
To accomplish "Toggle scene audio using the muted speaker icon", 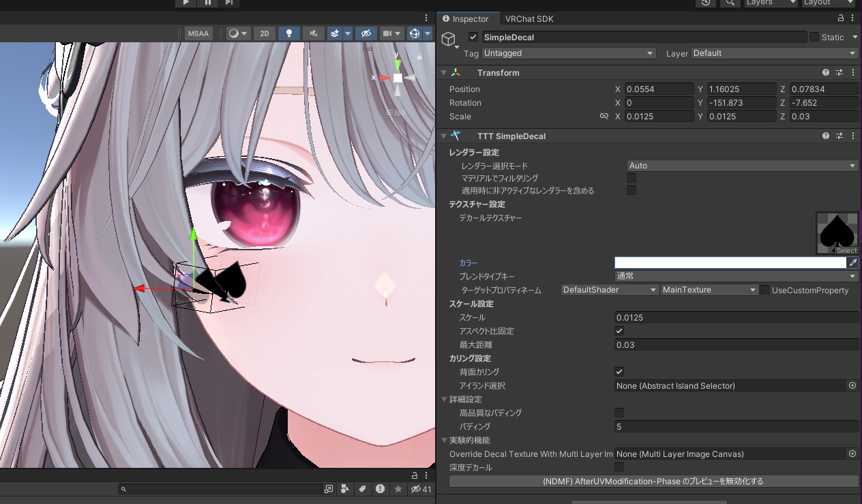I will pos(312,33).
